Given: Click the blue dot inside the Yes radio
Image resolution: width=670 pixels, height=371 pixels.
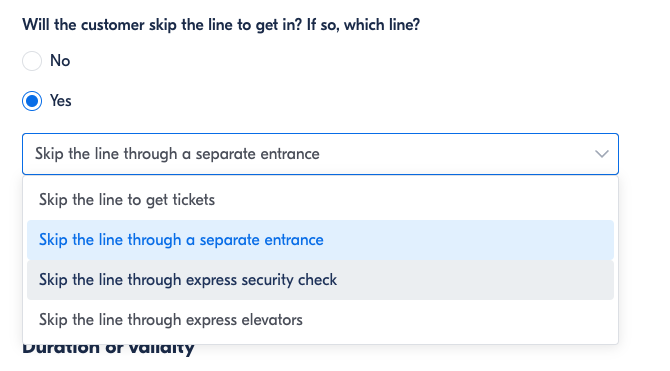Looking at the screenshot, I should (x=32, y=101).
